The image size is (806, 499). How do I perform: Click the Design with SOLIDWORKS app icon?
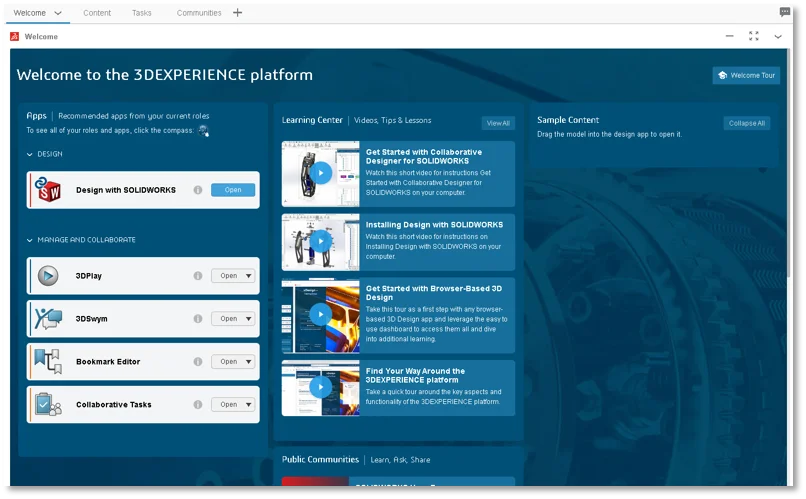(x=46, y=190)
